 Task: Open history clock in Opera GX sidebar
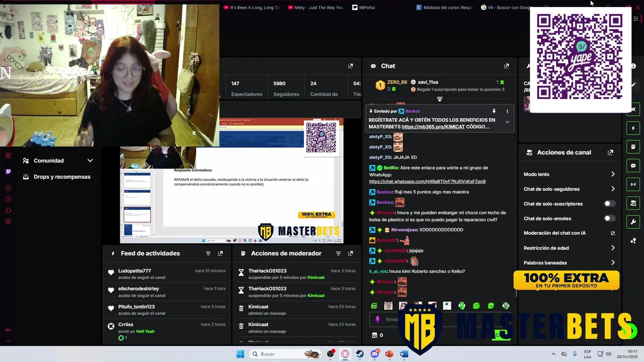[8, 199]
